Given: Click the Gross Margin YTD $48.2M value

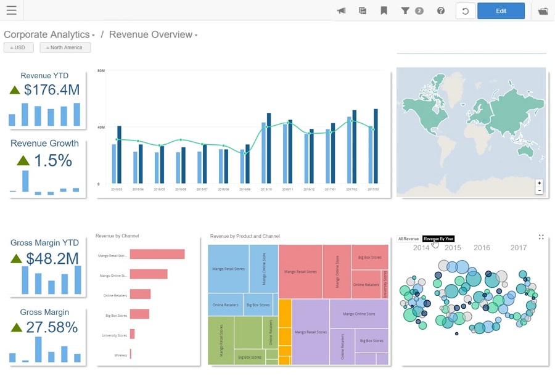Looking at the screenshot, I should [52, 259].
